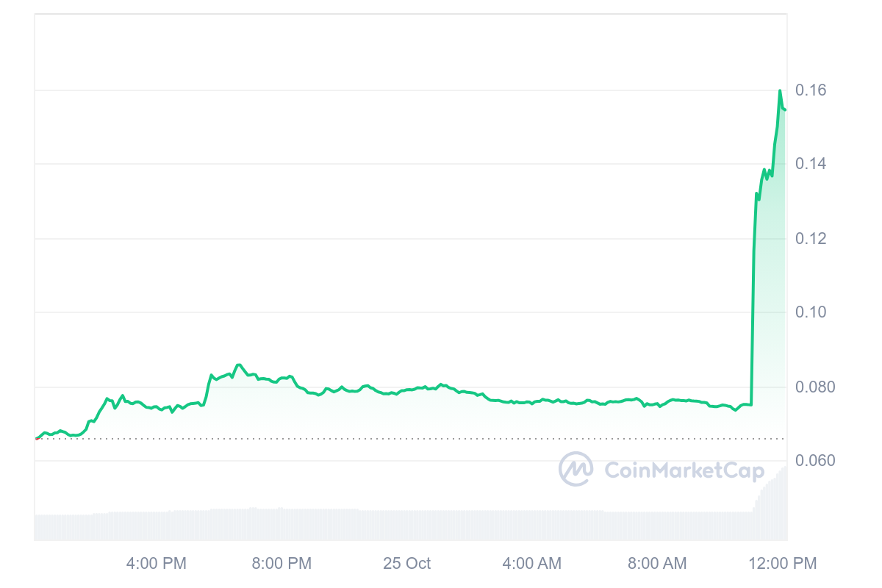Viewport: 882px width, 588px height.
Task: Click the green shaded area under the spike
Action: point(770,294)
